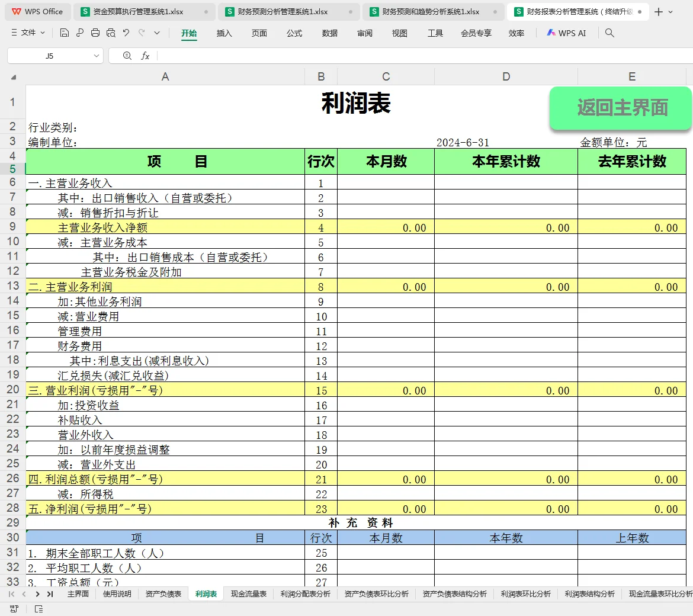Click the Name Box showing J5
This screenshot has height=616, width=693.
50,56
